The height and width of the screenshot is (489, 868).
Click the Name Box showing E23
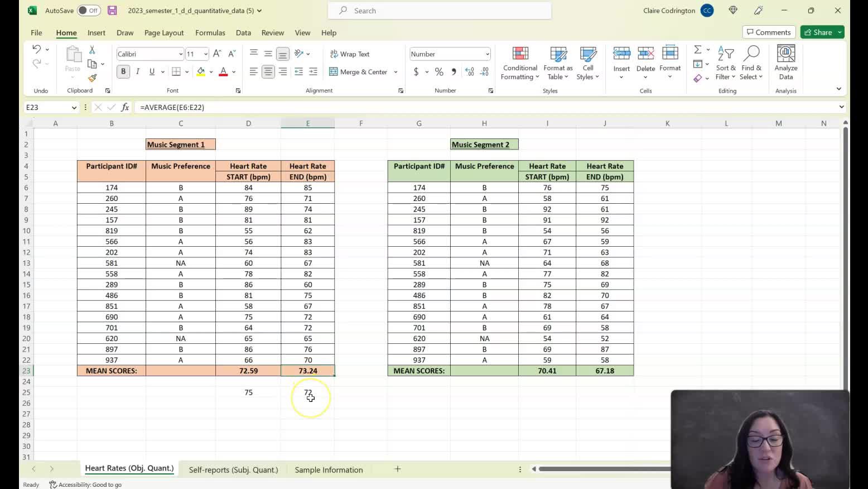coord(47,107)
